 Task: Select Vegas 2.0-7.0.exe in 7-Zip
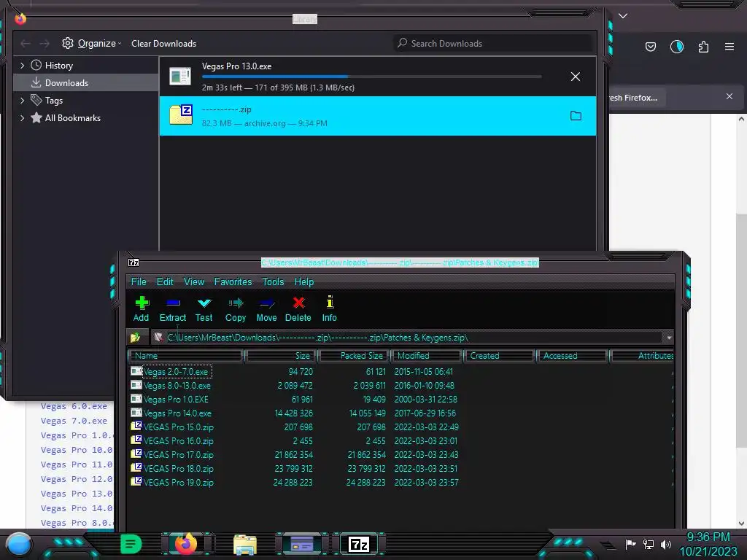click(x=176, y=372)
